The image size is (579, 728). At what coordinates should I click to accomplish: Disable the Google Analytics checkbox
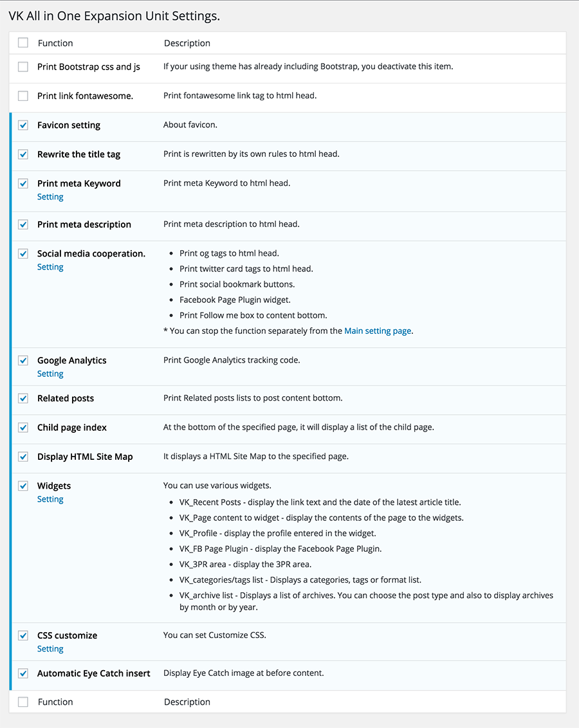point(23,360)
